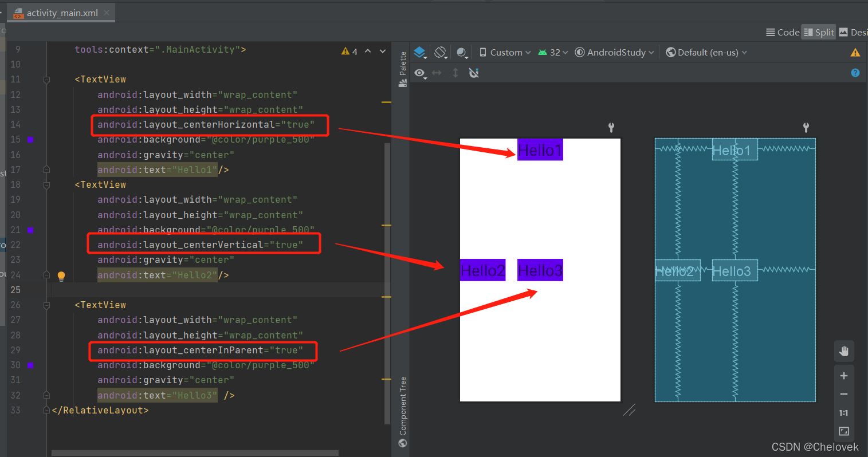Select the Hello2 view in the design preview

coord(483,270)
